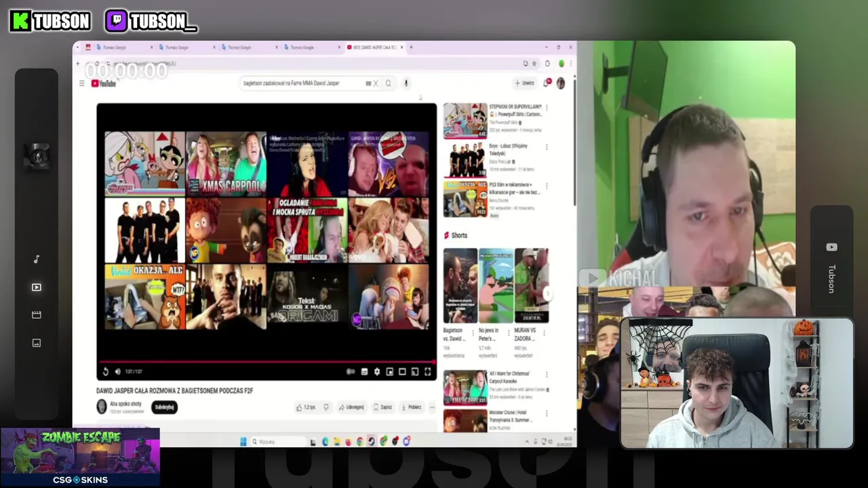
Task: Save the video using Zapisz
Action: tap(383, 407)
